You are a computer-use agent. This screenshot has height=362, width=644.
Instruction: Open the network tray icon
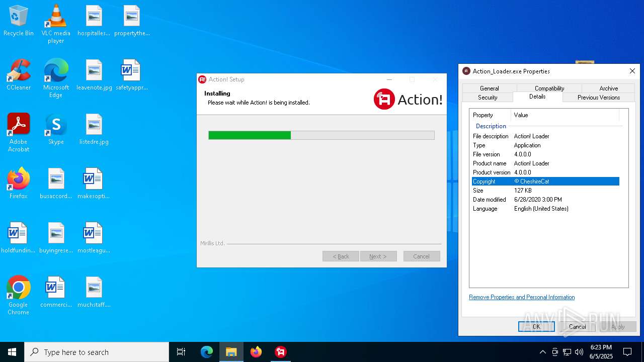pos(567,352)
